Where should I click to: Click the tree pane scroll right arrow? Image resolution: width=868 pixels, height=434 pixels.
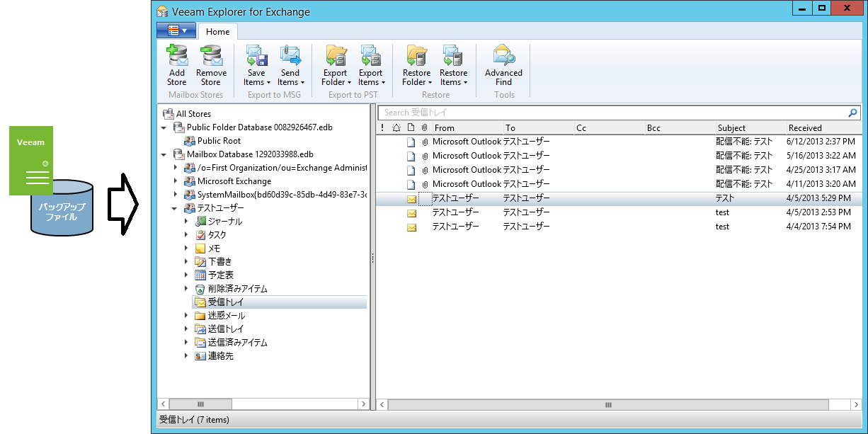[364, 404]
